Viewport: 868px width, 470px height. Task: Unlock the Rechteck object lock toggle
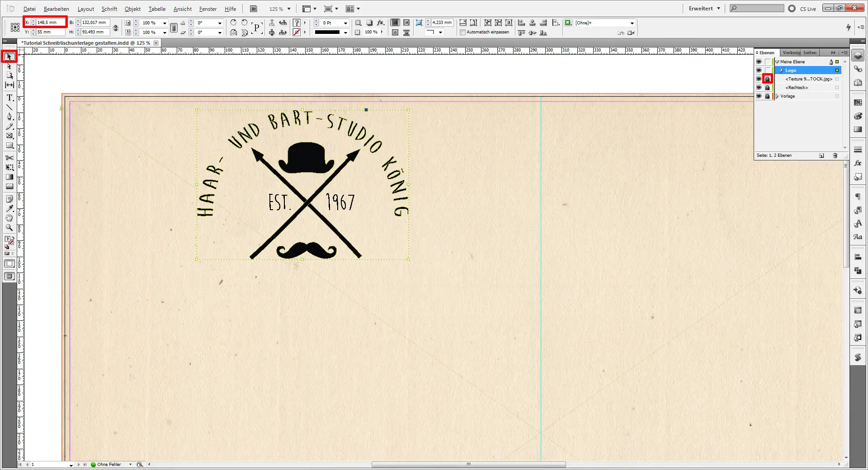(x=767, y=88)
